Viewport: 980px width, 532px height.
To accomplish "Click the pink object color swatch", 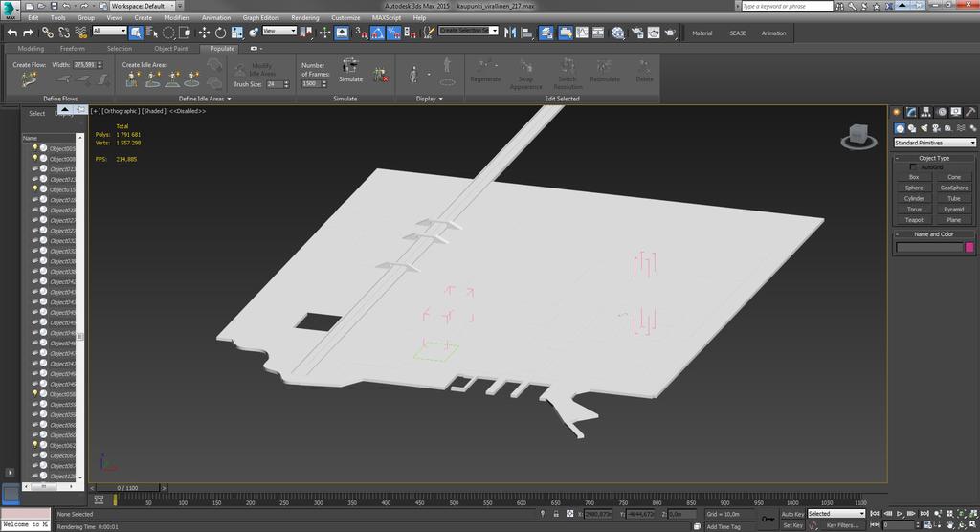I will click(969, 248).
